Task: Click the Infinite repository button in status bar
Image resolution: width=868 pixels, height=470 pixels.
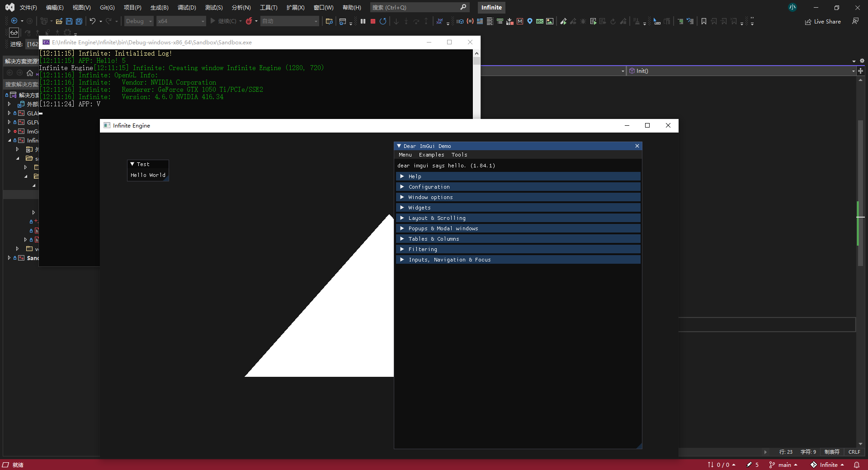Action: (827, 465)
